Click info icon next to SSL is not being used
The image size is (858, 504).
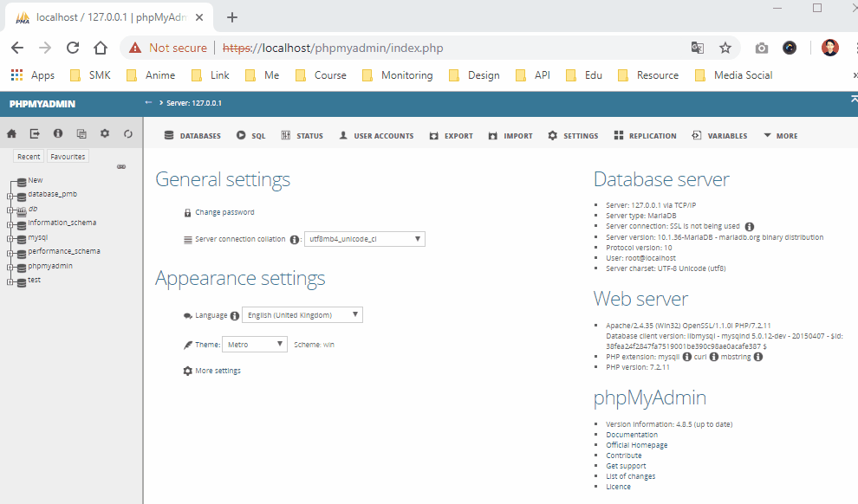tap(750, 226)
